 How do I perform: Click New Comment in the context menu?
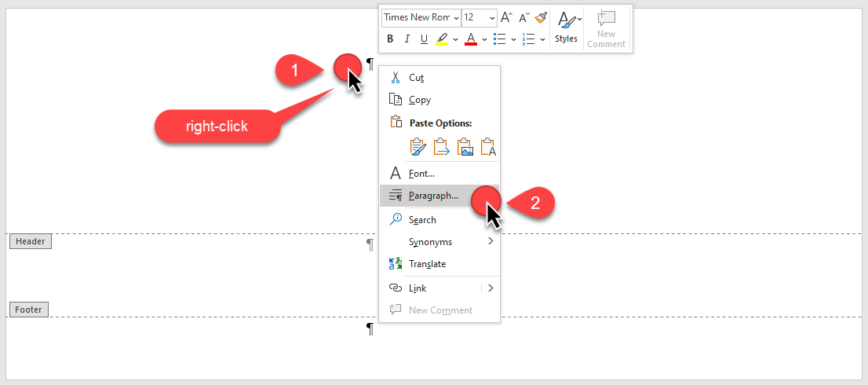(x=439, y=310)
